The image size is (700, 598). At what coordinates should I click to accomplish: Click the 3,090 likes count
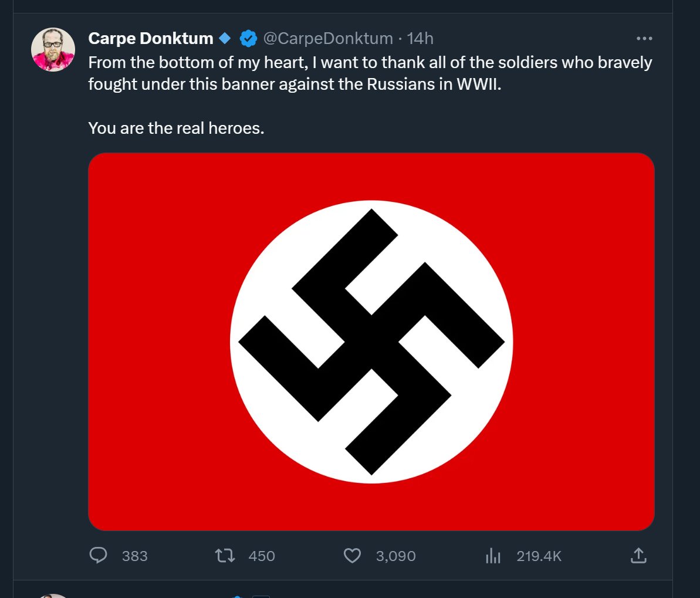395,556
